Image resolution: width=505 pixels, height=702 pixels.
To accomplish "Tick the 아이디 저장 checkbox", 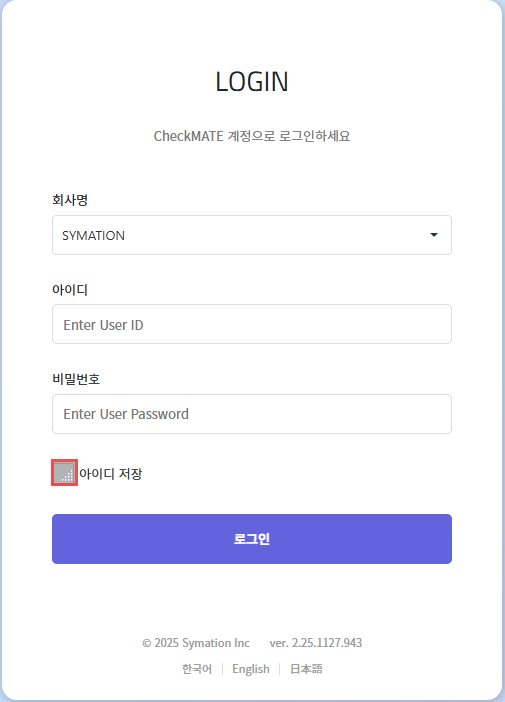I will point(64,473).
